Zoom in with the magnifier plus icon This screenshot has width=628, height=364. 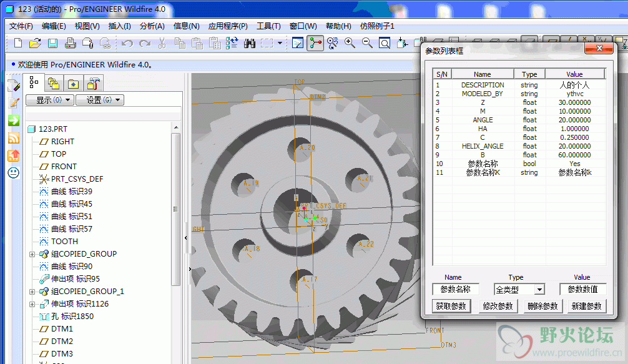(350, 43)
